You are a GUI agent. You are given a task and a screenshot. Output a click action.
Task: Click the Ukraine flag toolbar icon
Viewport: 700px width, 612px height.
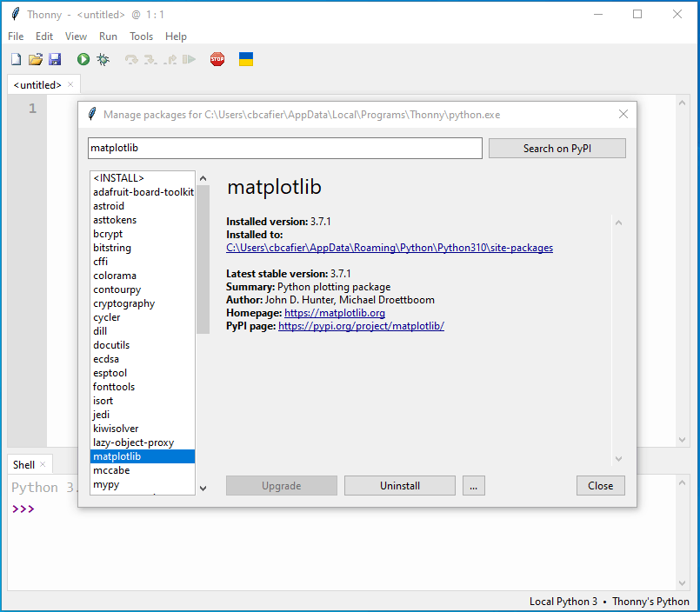pos(246,59)
